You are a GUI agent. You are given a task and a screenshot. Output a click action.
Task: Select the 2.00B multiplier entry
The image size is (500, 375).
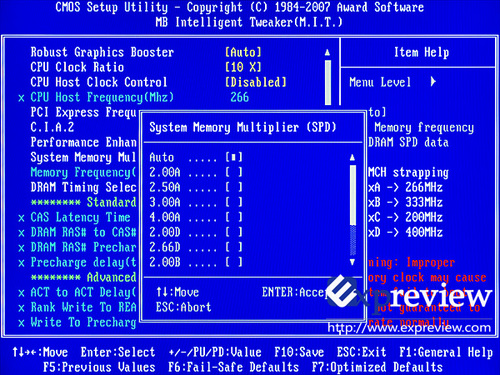point(196,262)
